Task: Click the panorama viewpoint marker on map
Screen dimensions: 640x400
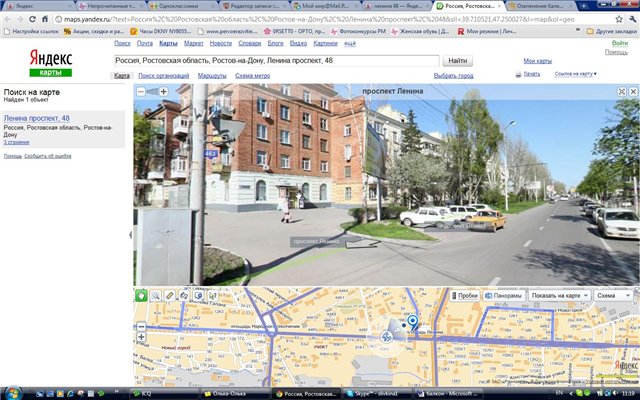Action: (x=386, y=337)
